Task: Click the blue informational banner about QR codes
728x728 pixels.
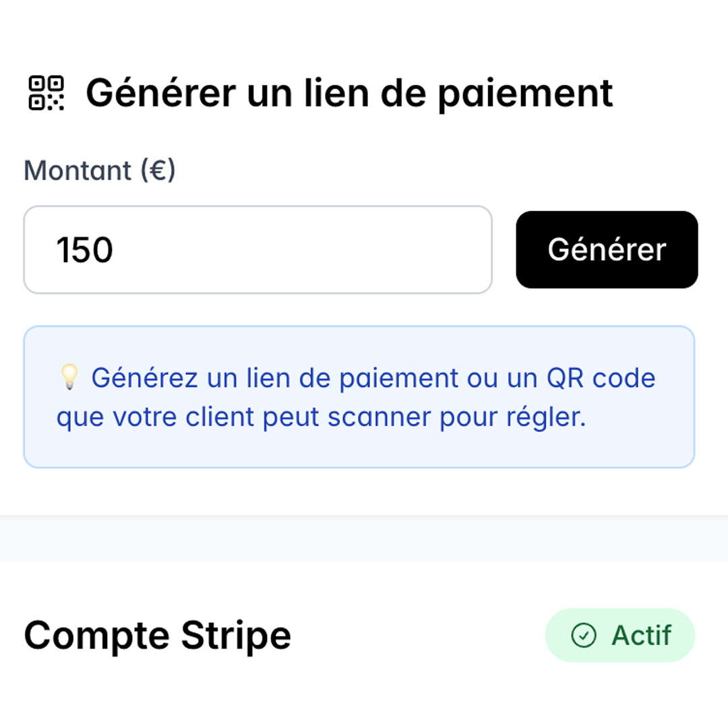Action: [359, 396]
